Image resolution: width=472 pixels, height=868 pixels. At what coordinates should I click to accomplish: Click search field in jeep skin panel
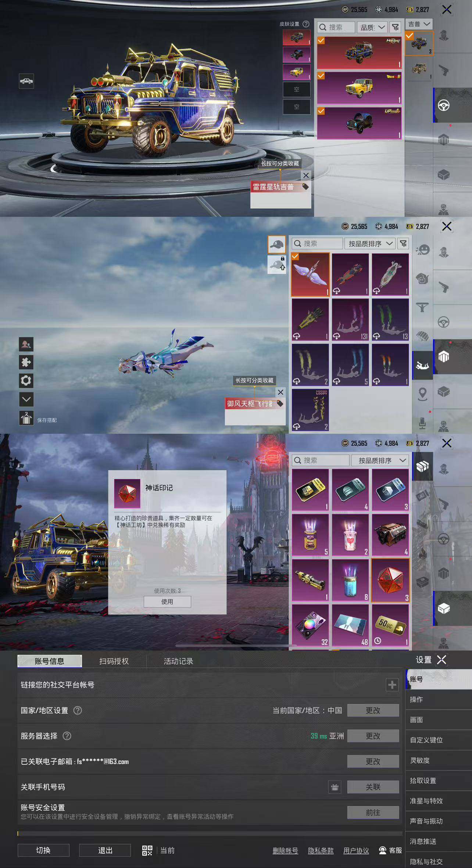point(337,27)
